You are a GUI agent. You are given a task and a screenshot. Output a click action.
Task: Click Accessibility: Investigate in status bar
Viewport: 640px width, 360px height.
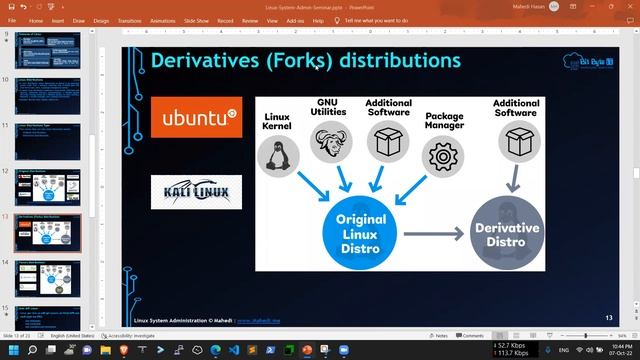tap(128, 336)
